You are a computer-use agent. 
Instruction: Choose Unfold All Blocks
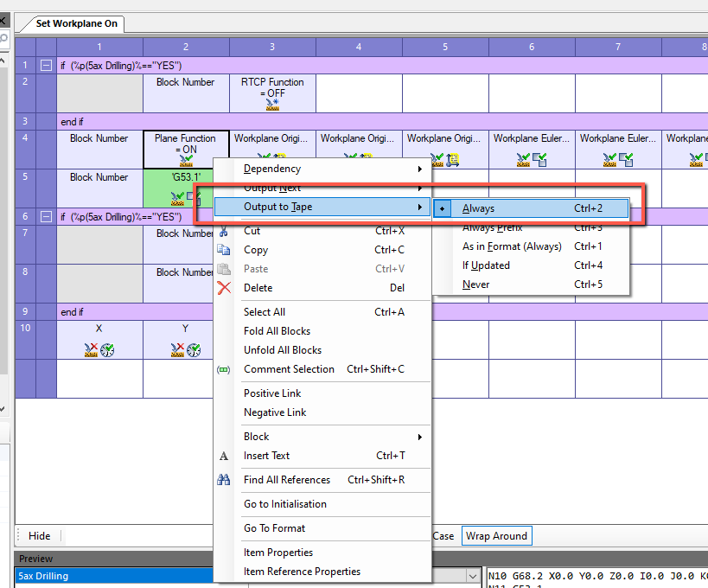coord(322,350)
